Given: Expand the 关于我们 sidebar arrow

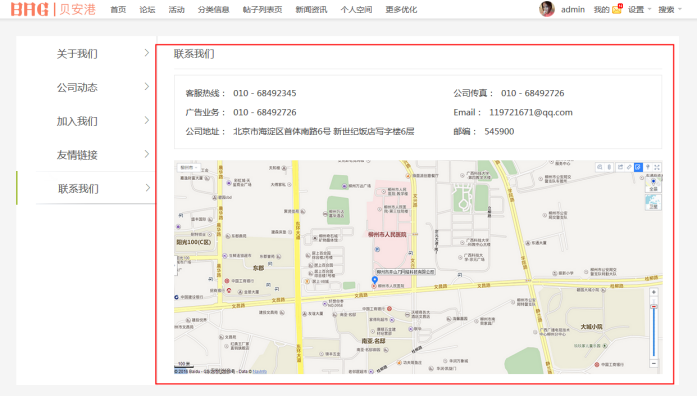Looking at the screenshot, I should click(146, 53).
